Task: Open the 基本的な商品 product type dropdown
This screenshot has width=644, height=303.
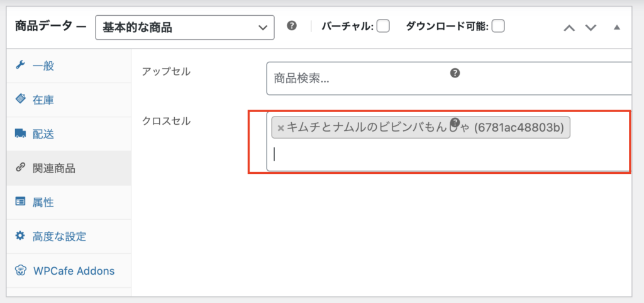Action: pos(184,27)
